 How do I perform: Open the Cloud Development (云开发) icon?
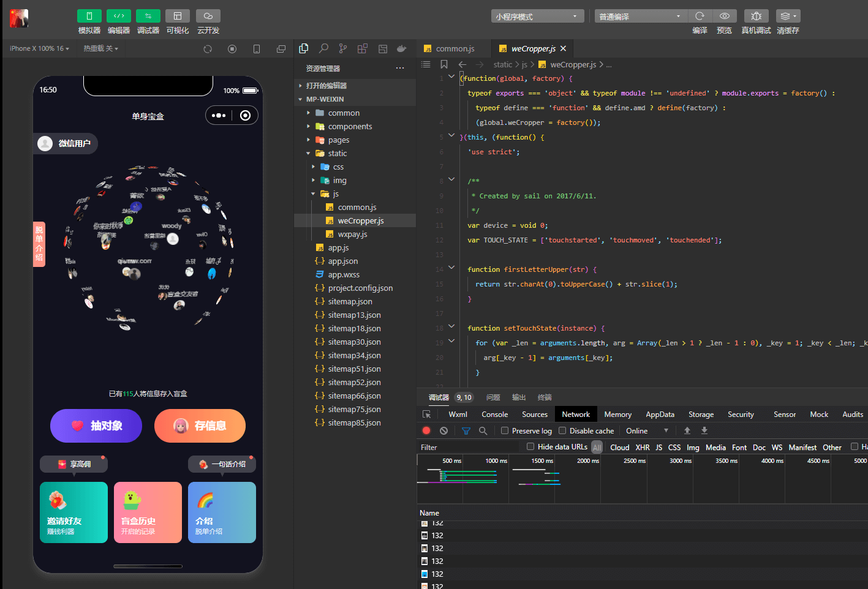[x=208, y=16]
